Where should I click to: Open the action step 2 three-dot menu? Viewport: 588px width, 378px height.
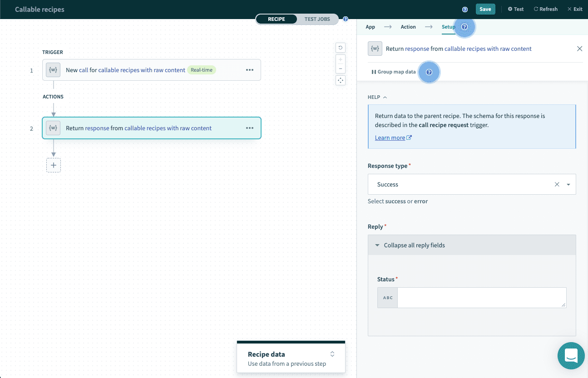tap(249, 128)
